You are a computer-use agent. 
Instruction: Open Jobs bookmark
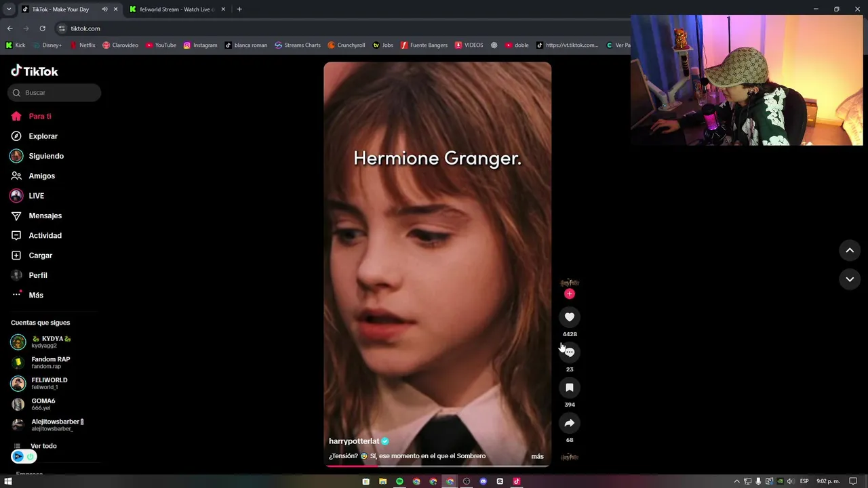click(x=383, y=45)
